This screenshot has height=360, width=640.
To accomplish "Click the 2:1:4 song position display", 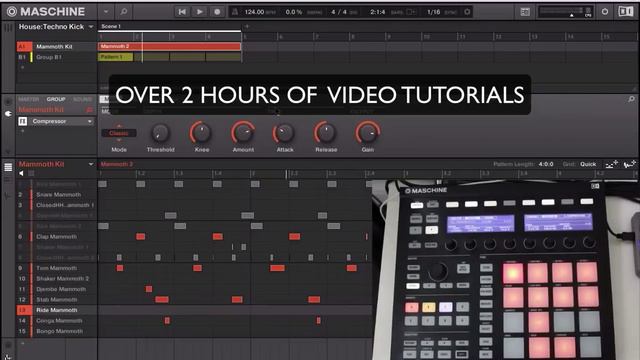I will click(x=378, y=12).
